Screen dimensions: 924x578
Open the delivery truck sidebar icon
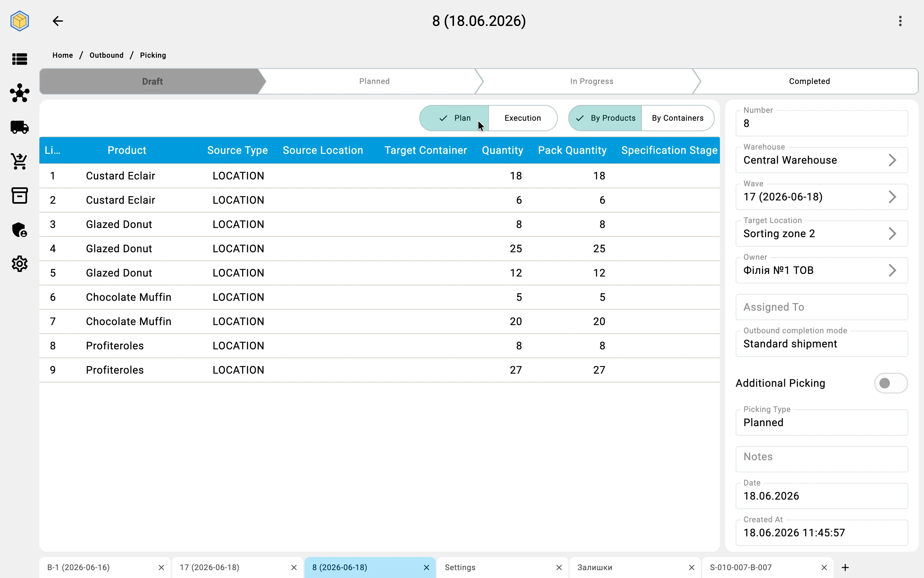[19, 127]
